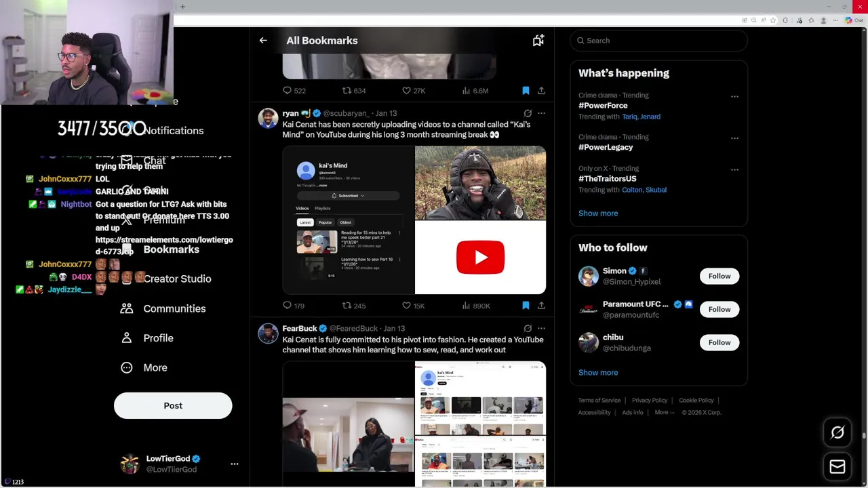
Task: Open the bookmark folders icon in header
Action: pos(538,41)
